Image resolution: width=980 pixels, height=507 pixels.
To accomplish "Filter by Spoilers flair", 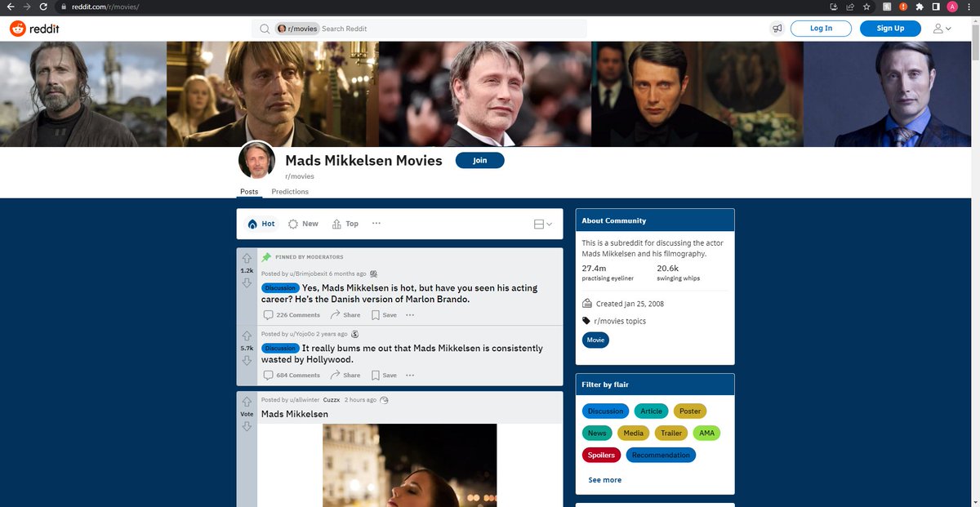I will [x=602, y=455].
